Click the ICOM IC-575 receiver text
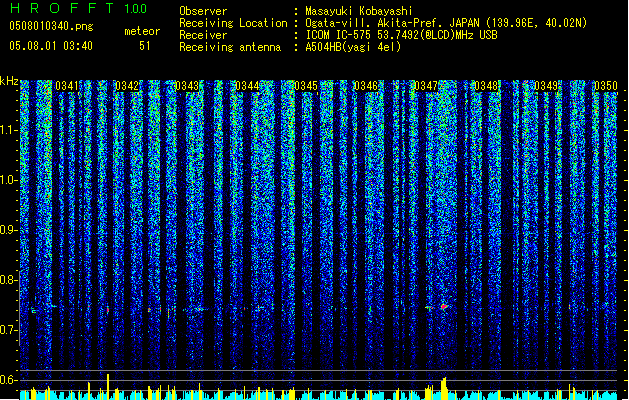The width and height of the screenshot is (629, 400). click(401, 35)
